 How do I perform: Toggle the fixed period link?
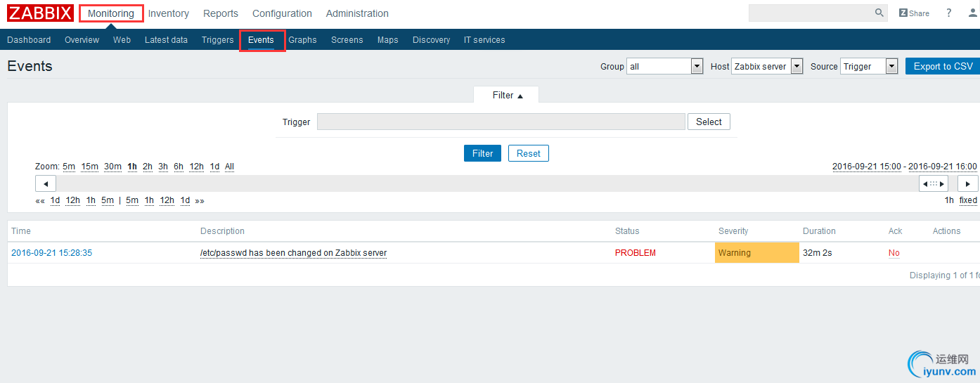(968, 200)
